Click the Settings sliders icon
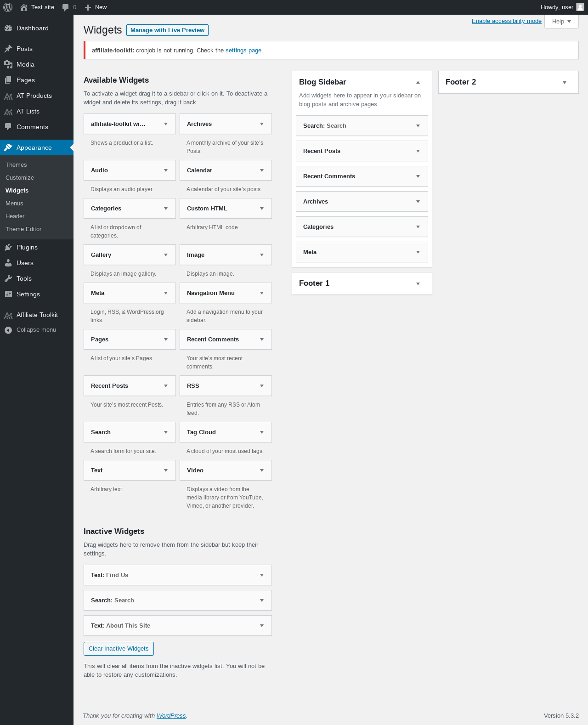This screenshot has width=588, height=725. coord(8,294)
